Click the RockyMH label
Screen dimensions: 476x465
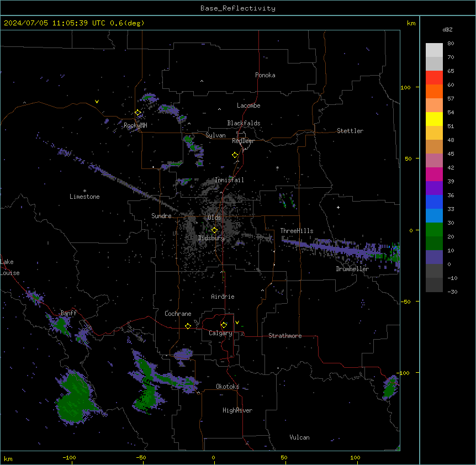[x=135, y=125]
